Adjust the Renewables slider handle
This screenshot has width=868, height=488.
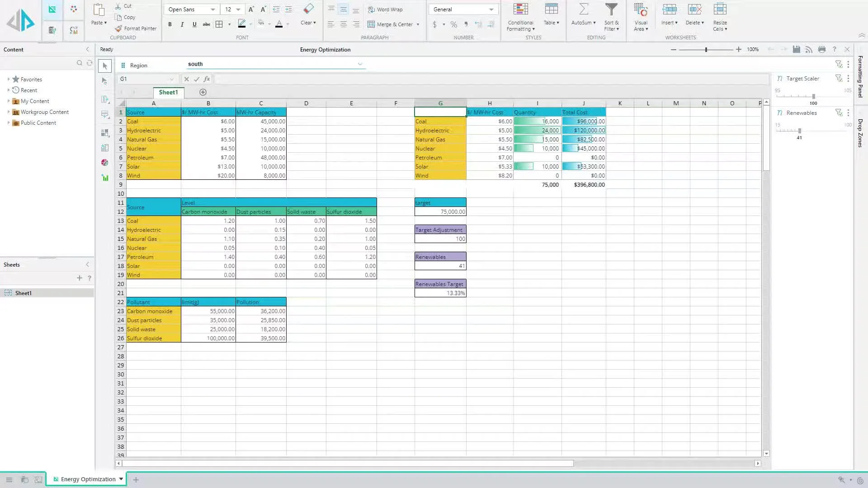pyautogui.click(x=799, y=131)
